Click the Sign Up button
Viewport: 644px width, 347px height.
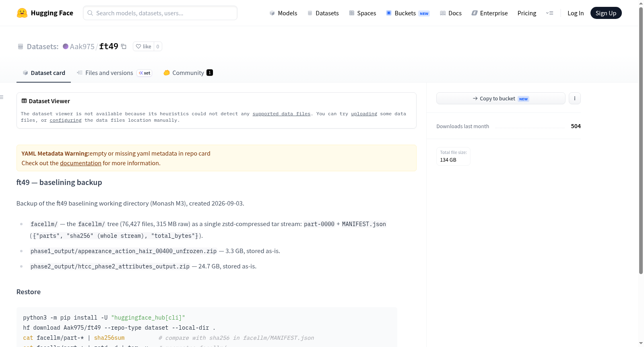click(x=606, y=13)
